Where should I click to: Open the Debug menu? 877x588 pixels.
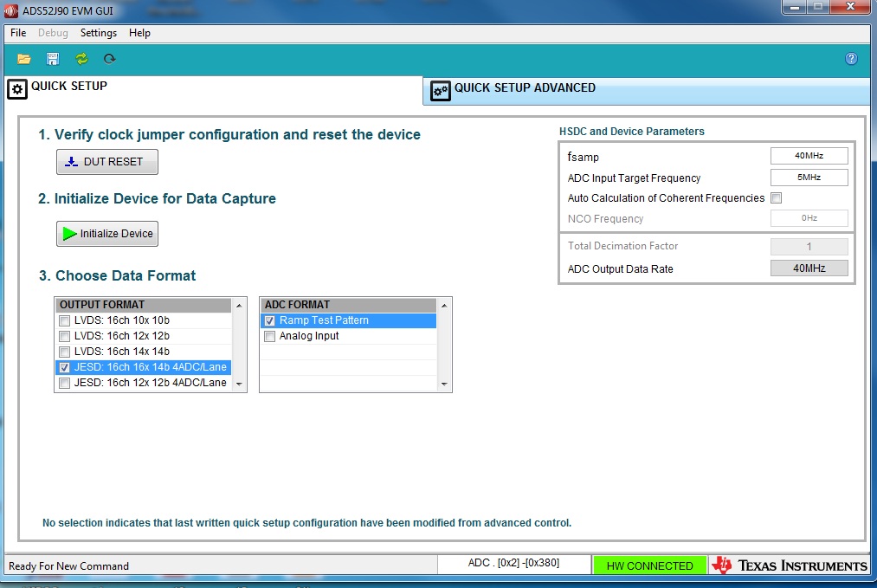pyautogui.click(x=53, y=33)
